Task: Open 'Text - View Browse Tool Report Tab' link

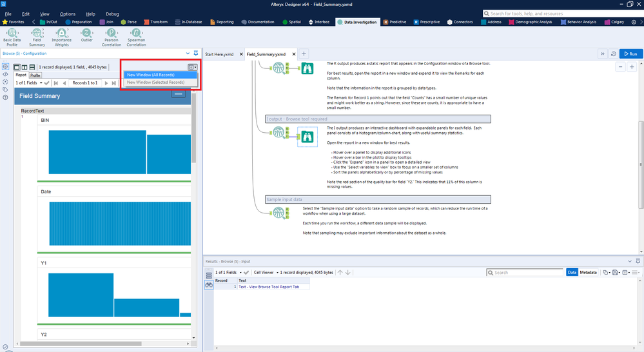Action: click(269, 287)
